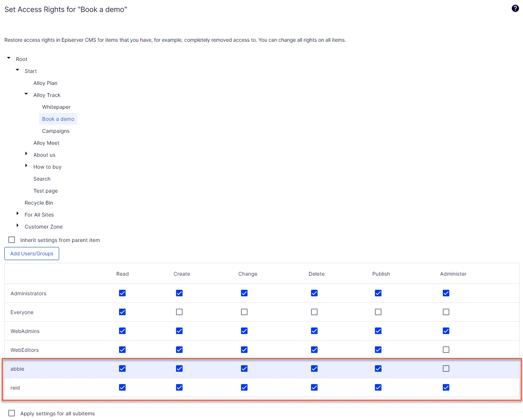Enable Create right for Everyone

pos(179,312)
